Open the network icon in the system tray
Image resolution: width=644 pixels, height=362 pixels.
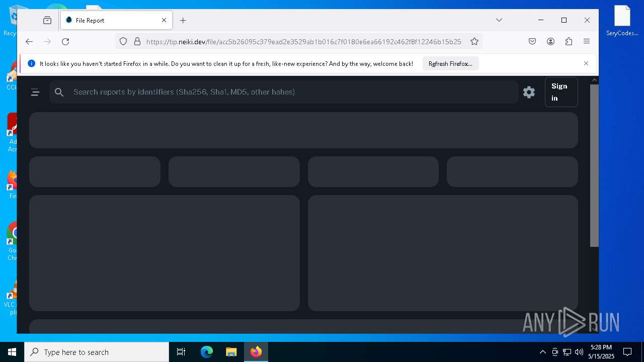[x=567, y=352]
